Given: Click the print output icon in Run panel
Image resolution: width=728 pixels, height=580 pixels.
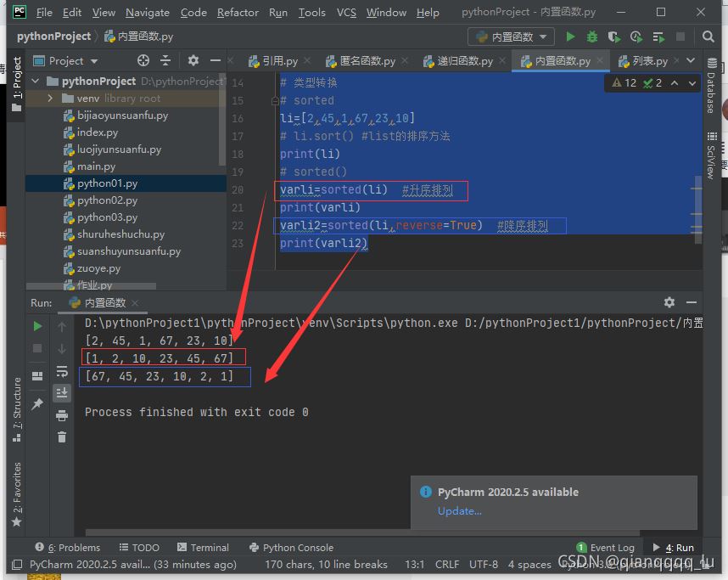Looking at the screenshot, I should 62,415.
